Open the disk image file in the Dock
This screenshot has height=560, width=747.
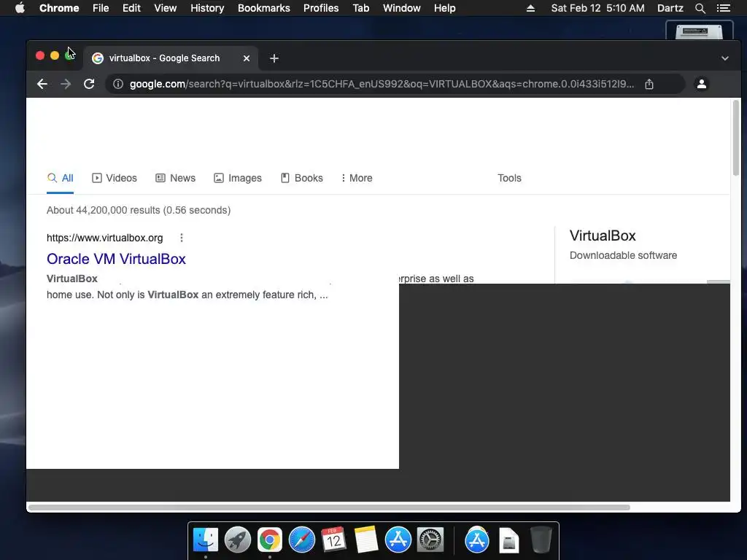click(508, 540)
